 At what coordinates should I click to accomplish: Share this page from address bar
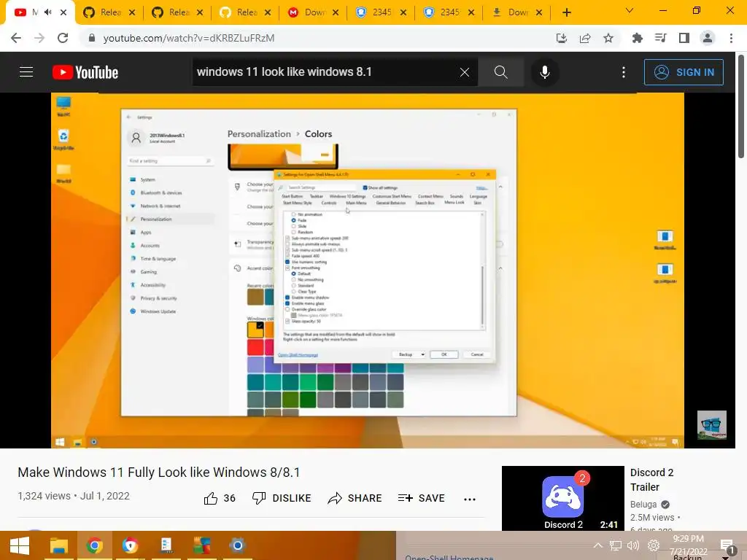pos(585,38)
